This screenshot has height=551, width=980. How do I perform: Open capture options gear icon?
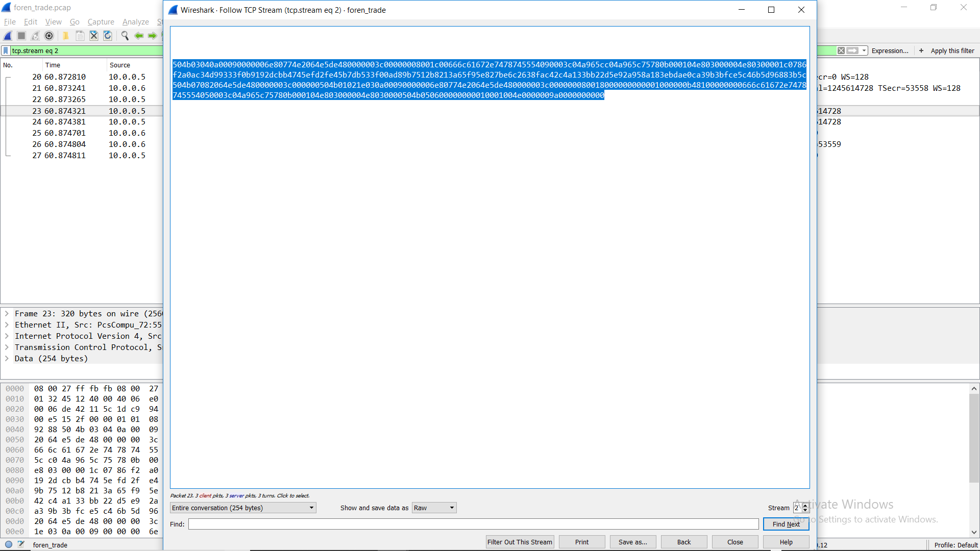pos(49,36)
